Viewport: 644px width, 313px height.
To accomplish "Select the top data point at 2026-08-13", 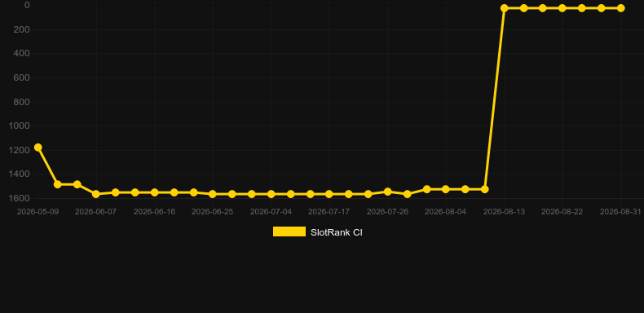I will click(504, 8).
